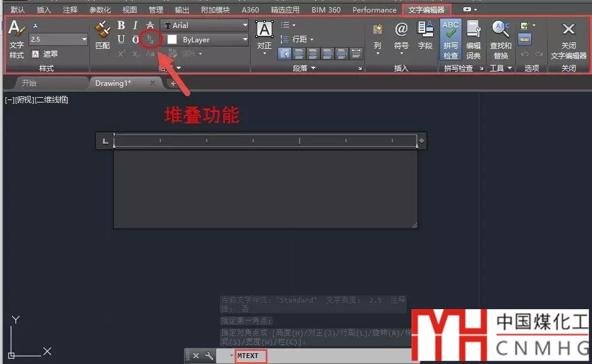Insert a Field (字段)
Viewport: 592px width, 364px height.
[x=425, y=35]
